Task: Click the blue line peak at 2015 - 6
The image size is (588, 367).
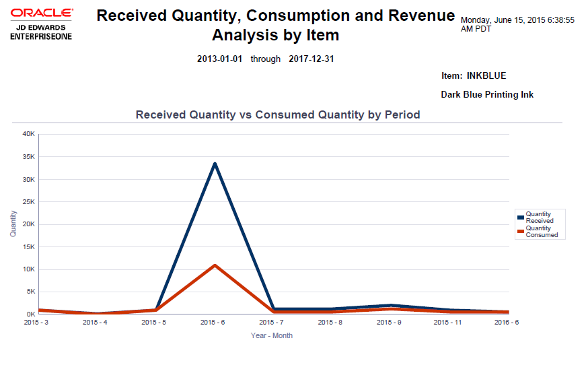Action: pos(215,163)
